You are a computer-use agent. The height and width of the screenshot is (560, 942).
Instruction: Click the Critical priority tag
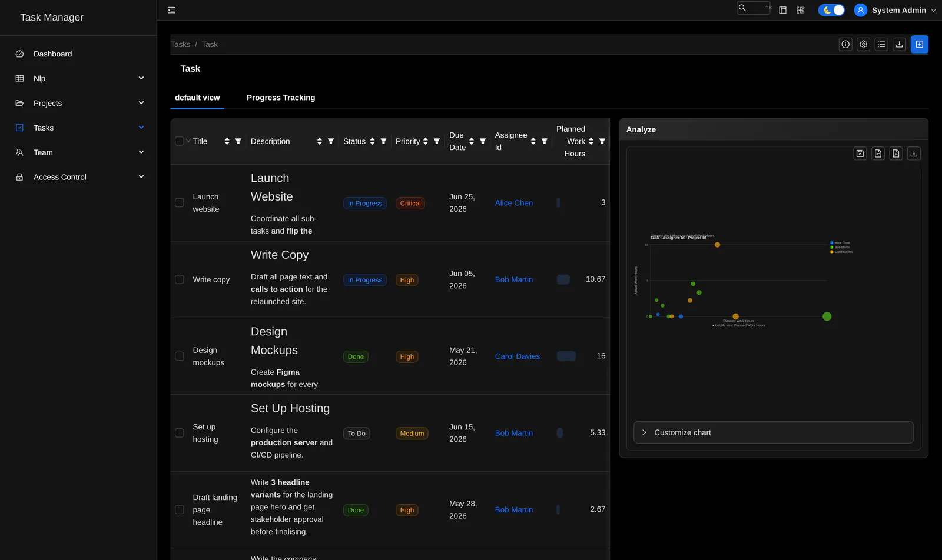[410, 204]
